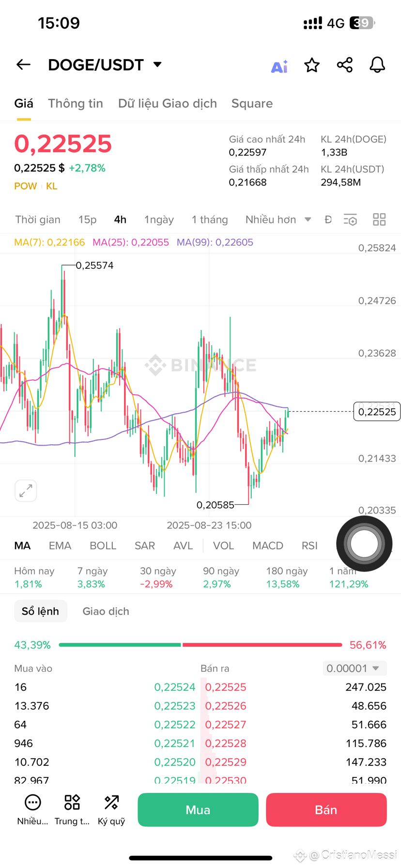Tap the chart high label 0,25574
Screen dimensions: 401x868
pyautogui.click(x=94, y=265)
